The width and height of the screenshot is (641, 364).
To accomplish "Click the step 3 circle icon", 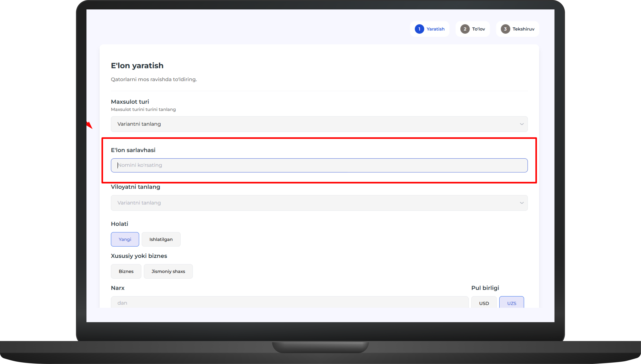I will pyautogui.click(x=505, y=29).
